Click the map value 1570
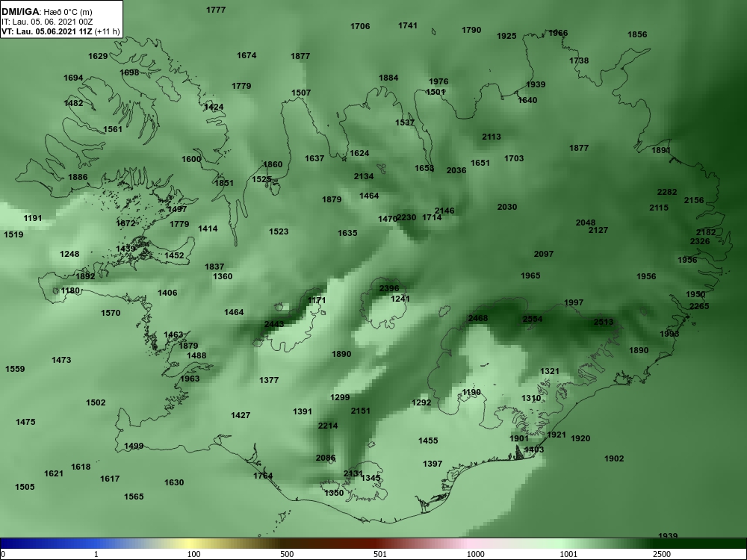 tap(111, 313)
